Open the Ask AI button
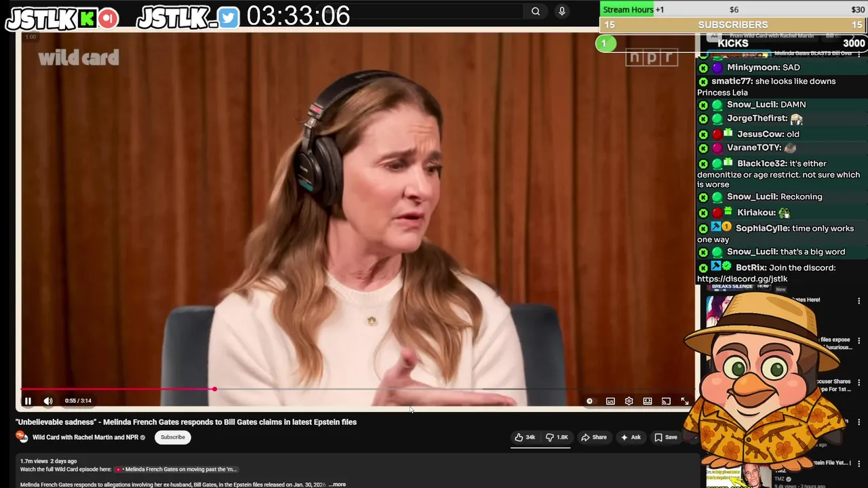 pyautogui.click(x=631, y=437)
